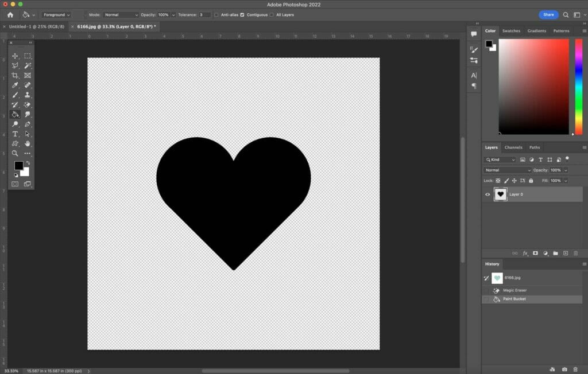Screen dimensions: 588x374
Task: Select the Move tool
Action: click(15, 56)
